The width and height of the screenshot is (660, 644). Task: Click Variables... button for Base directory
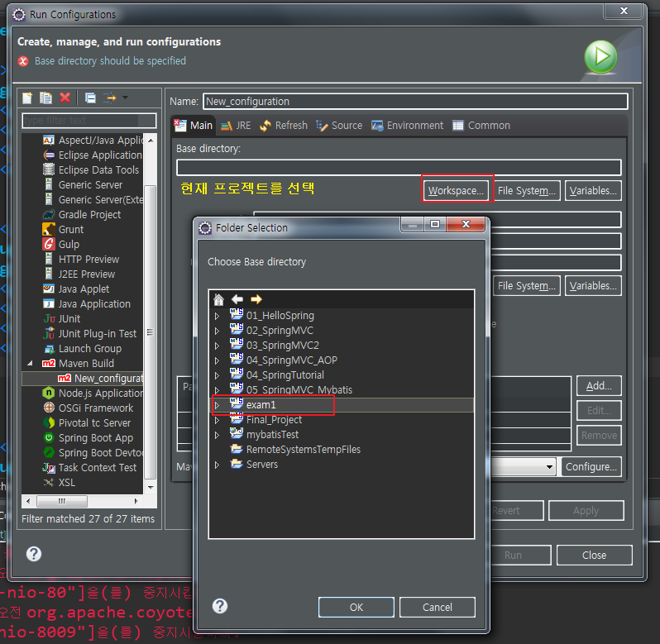593,190
